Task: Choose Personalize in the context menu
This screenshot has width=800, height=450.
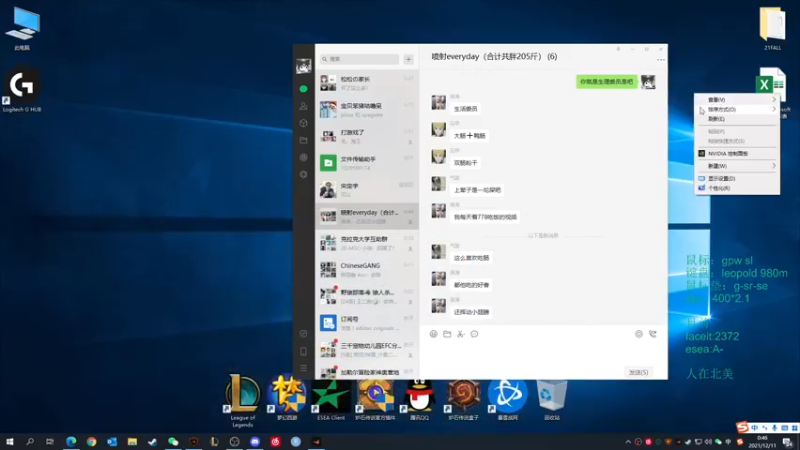Action: click(737, 188)
